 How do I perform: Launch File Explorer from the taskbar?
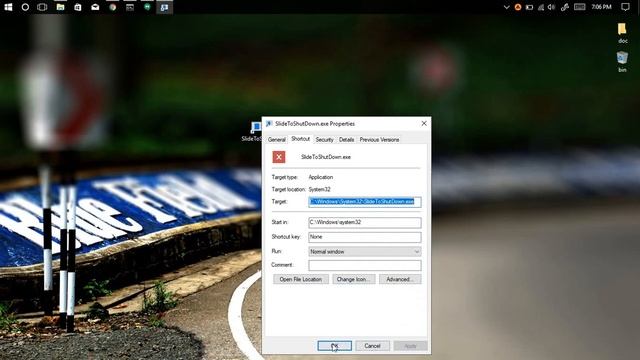pos(60,7)
